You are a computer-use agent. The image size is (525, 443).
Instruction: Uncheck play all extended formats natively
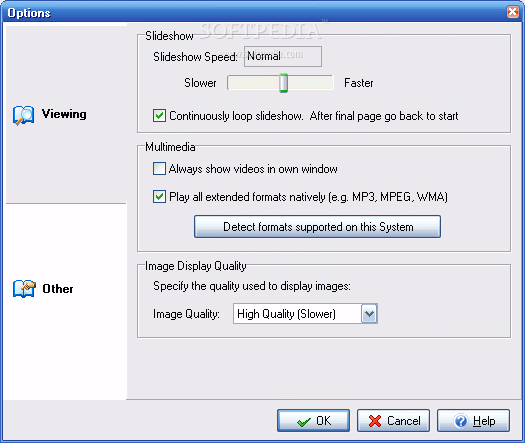(159, 197)
